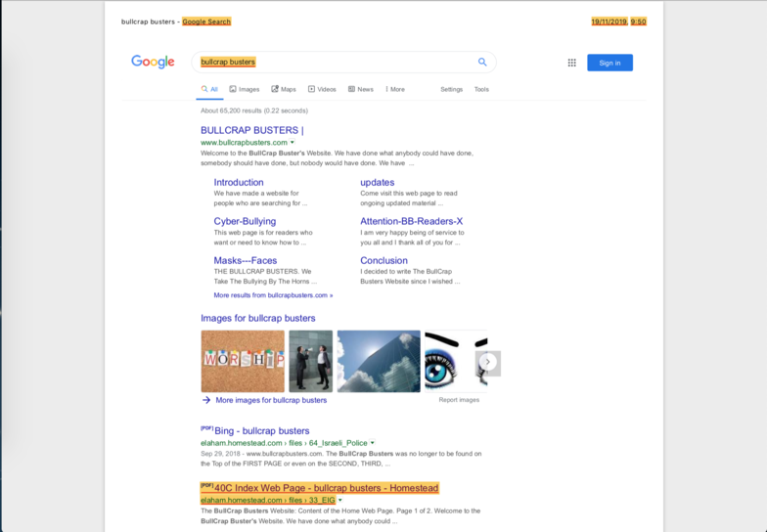Click the glass building sky thumbnail
This screenshot has width=767, height=532.
(x=379, y=362)
